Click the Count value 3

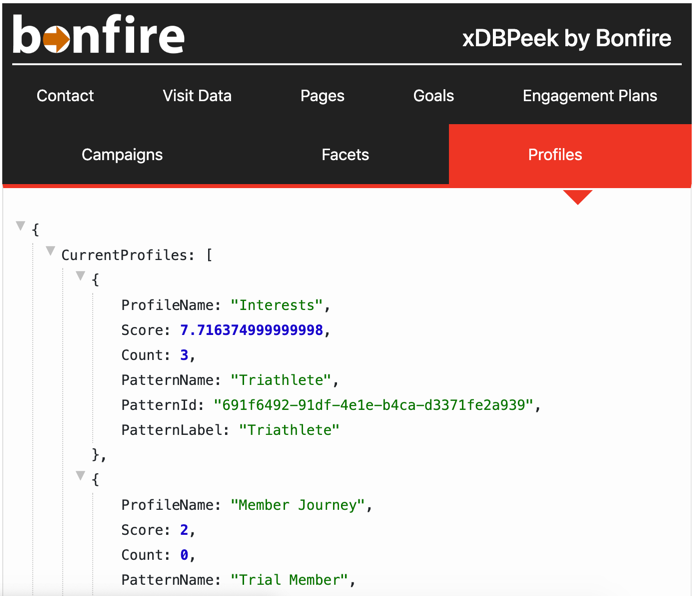tap(184, 355)
